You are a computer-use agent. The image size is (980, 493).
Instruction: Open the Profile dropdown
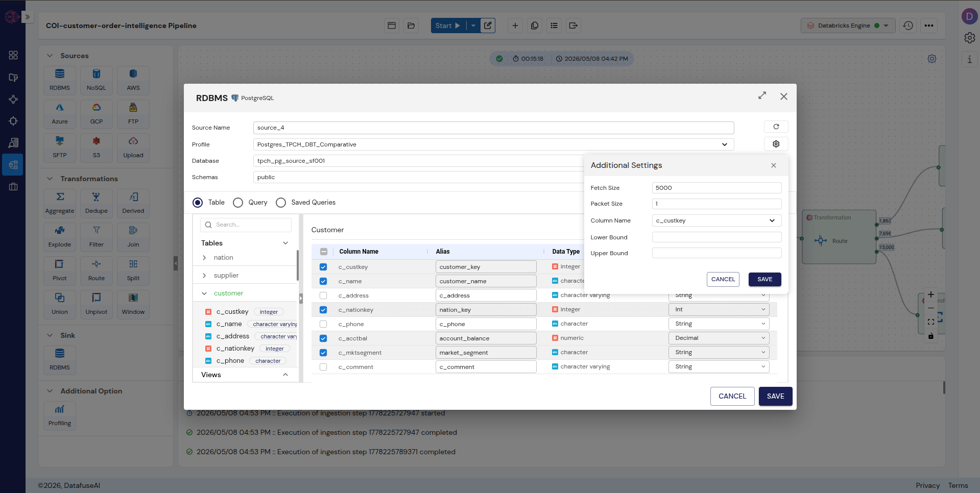tap(493, 144)
